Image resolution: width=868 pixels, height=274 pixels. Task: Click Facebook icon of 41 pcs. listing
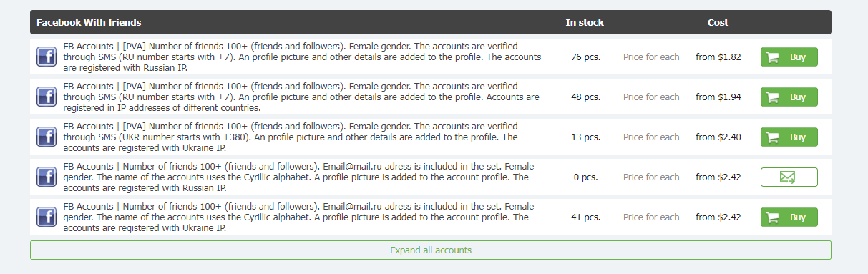pos(47,217)
